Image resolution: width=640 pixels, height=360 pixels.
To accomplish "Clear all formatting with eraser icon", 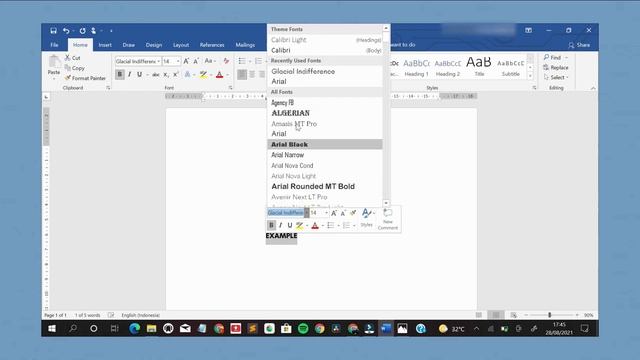I will [x=226, y=61].
